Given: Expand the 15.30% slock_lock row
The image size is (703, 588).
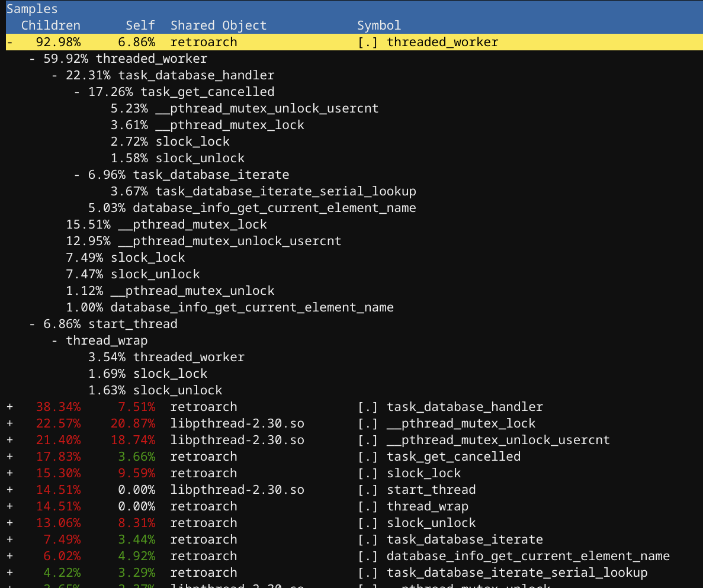Looking at the screenshot, I should click(10, 473).
